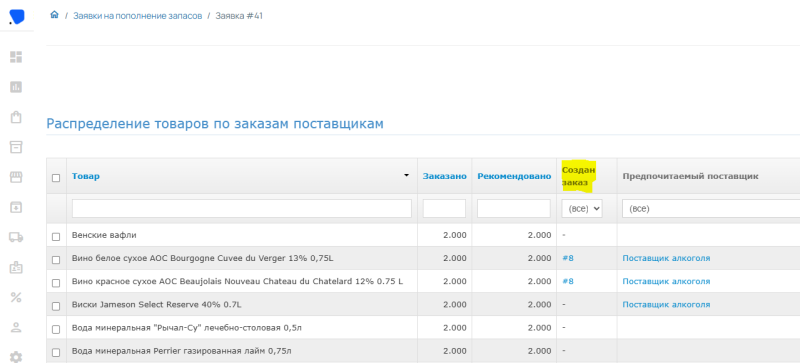
Task: Open the bar chart reports icon
Action: [16, 87]
